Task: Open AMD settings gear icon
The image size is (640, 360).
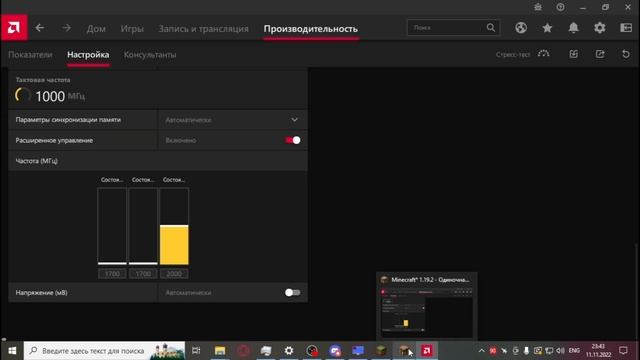Action: click(600, 28)
